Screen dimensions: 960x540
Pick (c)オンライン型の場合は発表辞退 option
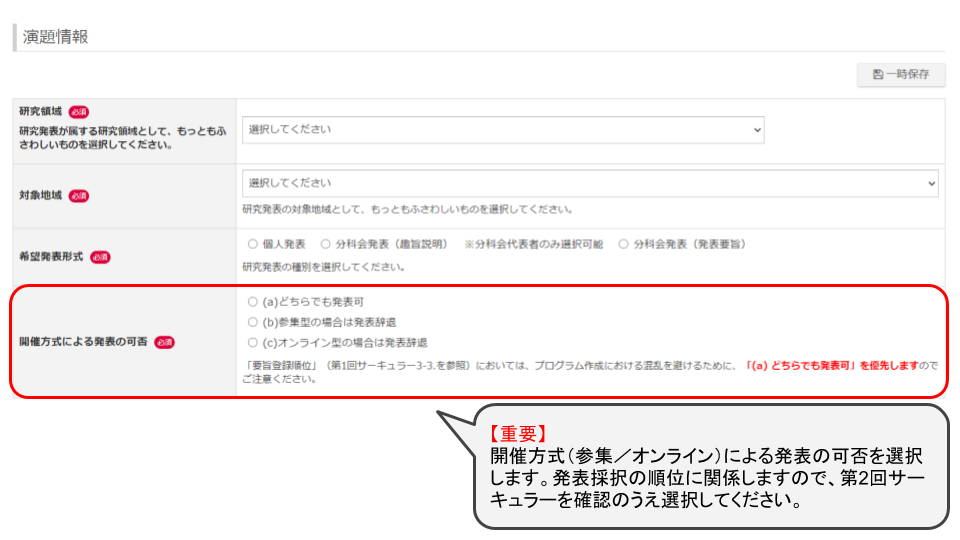(x=253, y=342)
